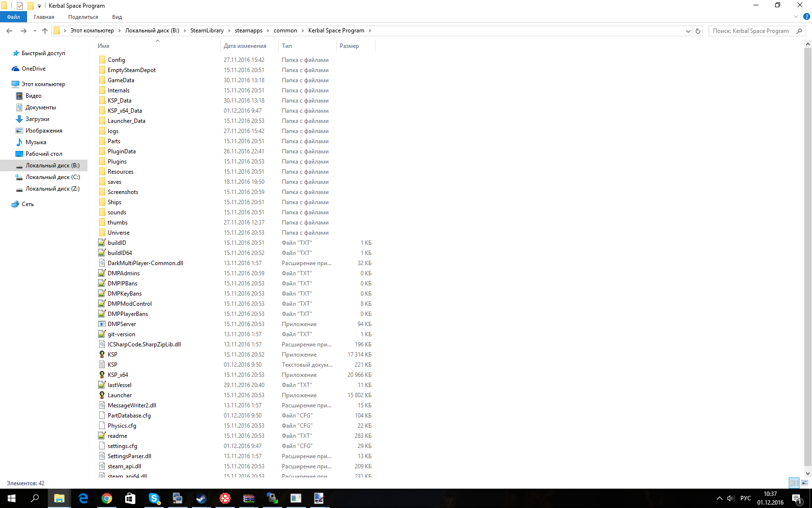Launch Steam from the taskbar

pyautogui.click(x=201, y=498)
